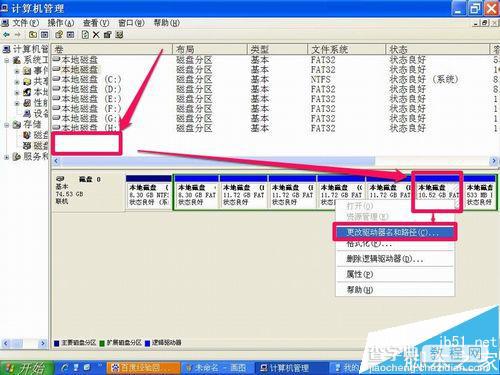Click 状态良好 (系统) status cell
500x375 pixels.
[424, 79]
